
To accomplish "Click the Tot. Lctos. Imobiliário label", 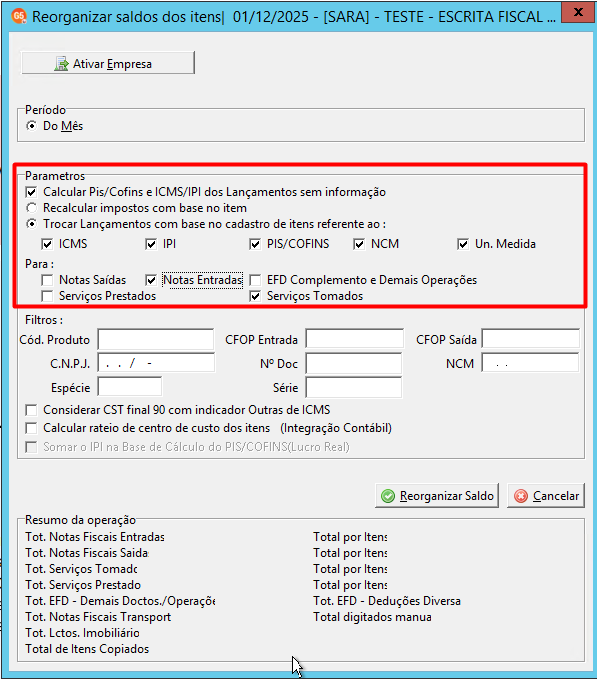I will 82,633.
